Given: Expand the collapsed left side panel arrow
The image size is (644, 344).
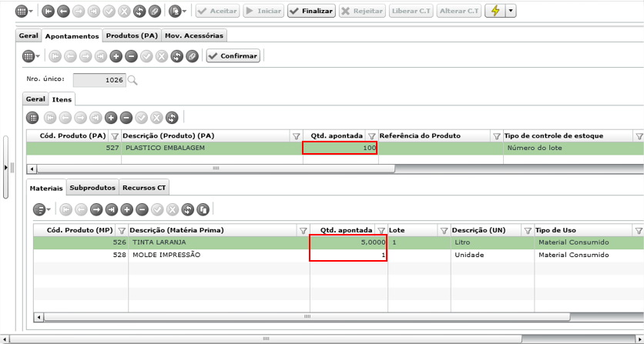Looking at the screenshot, I should pos(5,167).
